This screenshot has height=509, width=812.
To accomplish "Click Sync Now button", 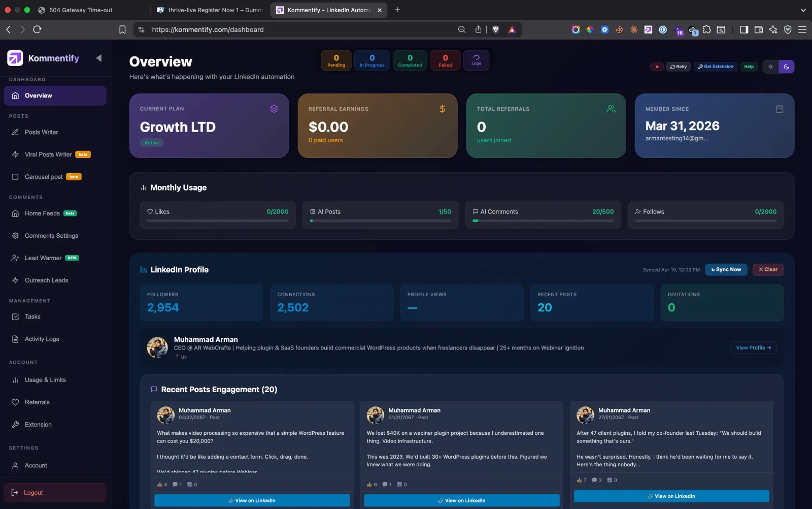I will tap(726, 270).
